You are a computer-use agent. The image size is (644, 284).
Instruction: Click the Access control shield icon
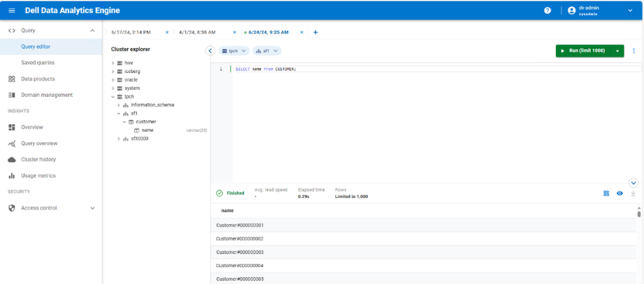tap(12, 208)
